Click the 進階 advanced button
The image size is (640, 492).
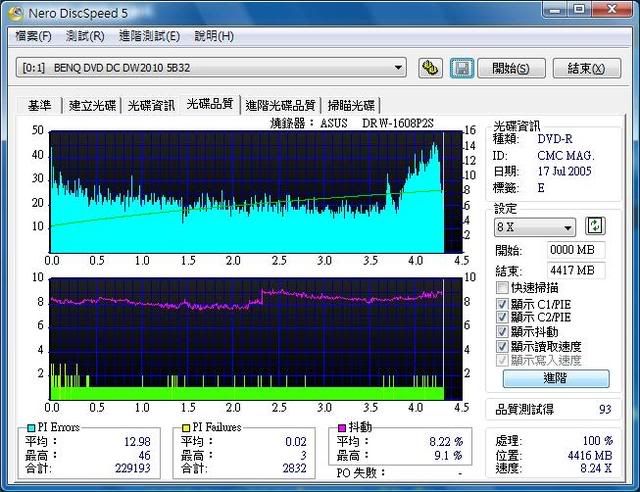(556, 378)
